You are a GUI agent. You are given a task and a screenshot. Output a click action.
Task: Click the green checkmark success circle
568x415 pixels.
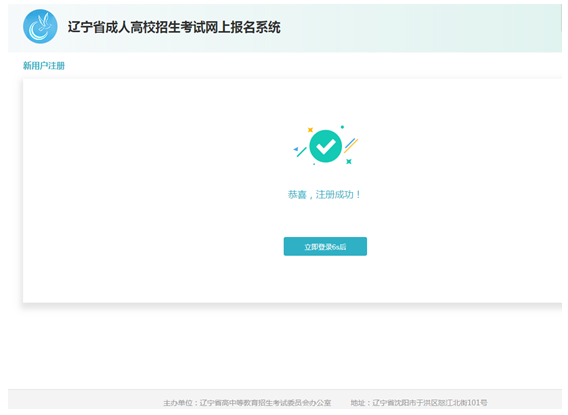pyautogui.click(x=325, y=146)
